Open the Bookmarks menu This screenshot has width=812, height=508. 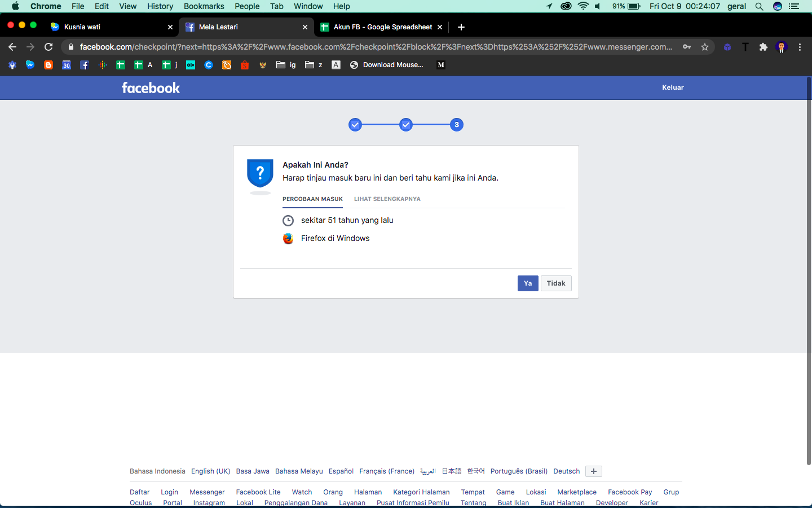tap(204, 6)
